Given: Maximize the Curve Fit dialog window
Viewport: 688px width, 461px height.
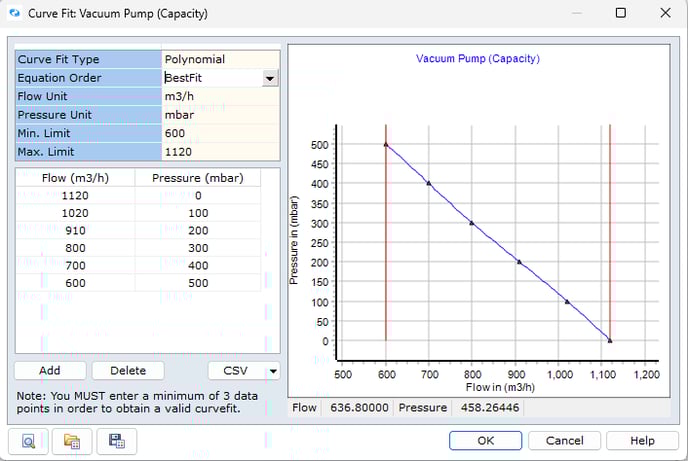Looking at the screenshot, I should coord(620,13).
